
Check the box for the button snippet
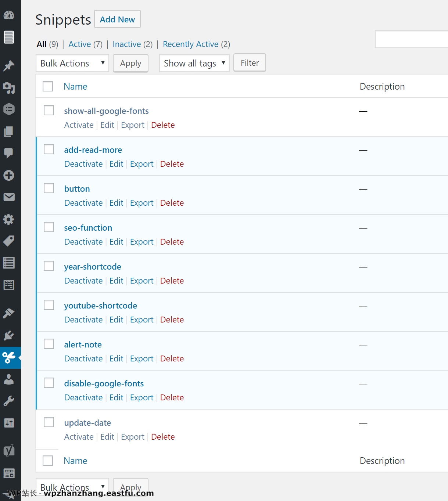49,188
